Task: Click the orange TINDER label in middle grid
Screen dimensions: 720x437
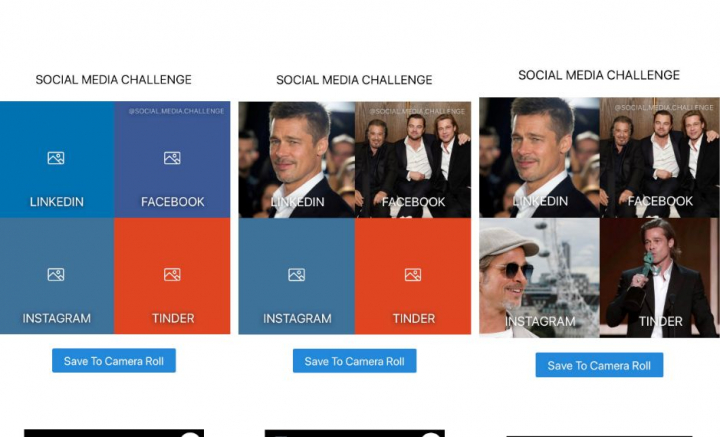Action: (414, 319)
